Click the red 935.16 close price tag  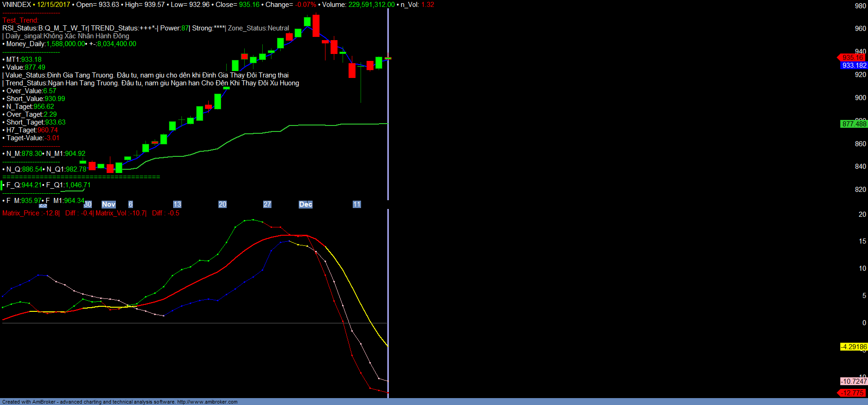click(853, 58)
